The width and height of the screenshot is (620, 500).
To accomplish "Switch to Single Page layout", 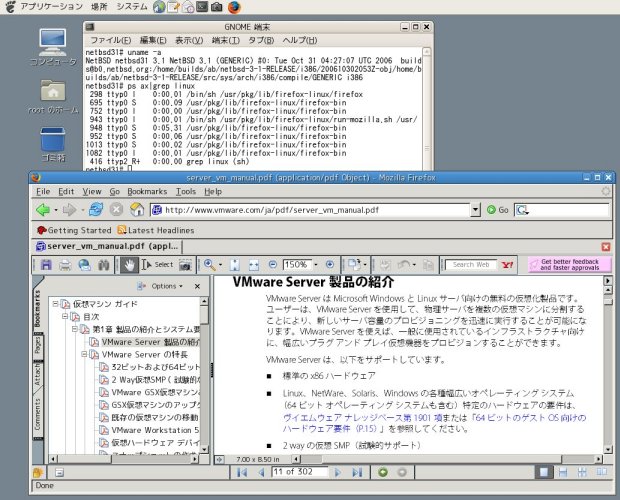I will click(x=544, y=472).
